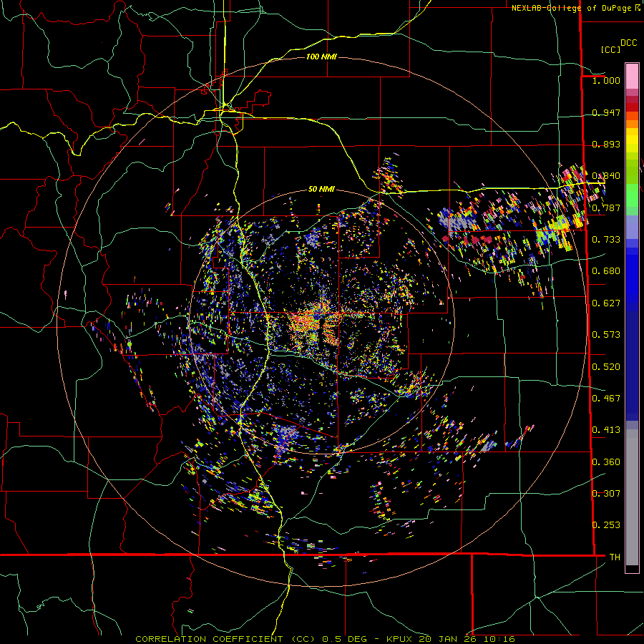Click the 0.680 scale label

(606, 271)
